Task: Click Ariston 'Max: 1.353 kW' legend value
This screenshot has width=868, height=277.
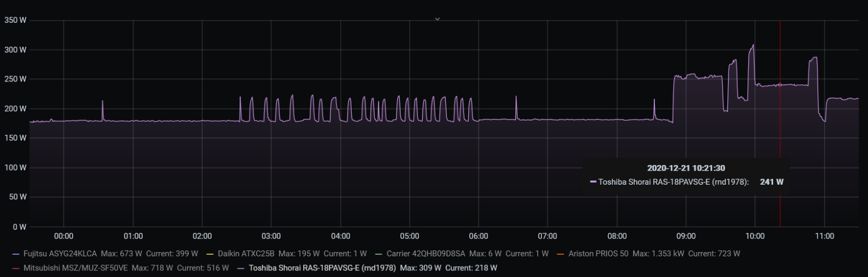Action: [658, 254]
